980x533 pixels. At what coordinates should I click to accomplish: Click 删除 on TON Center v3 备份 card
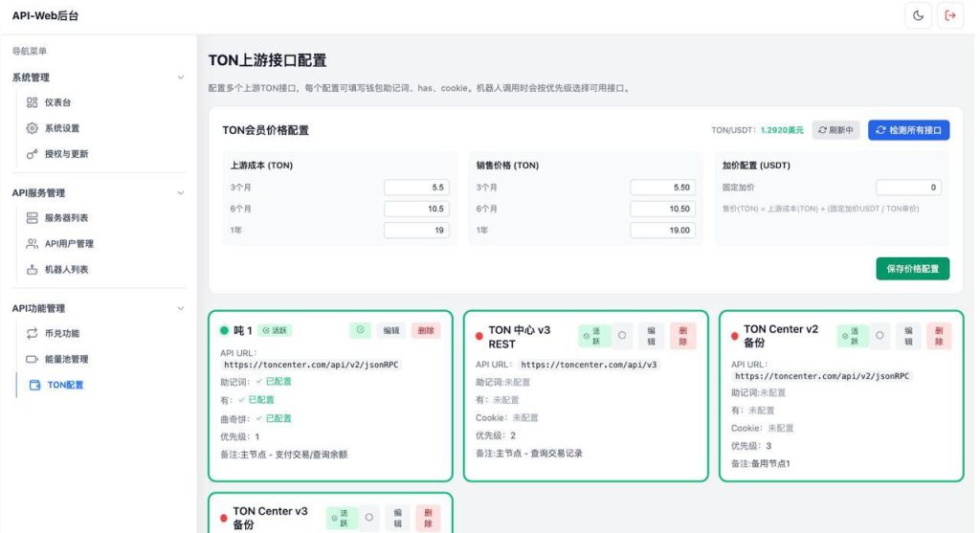(428, 518)
